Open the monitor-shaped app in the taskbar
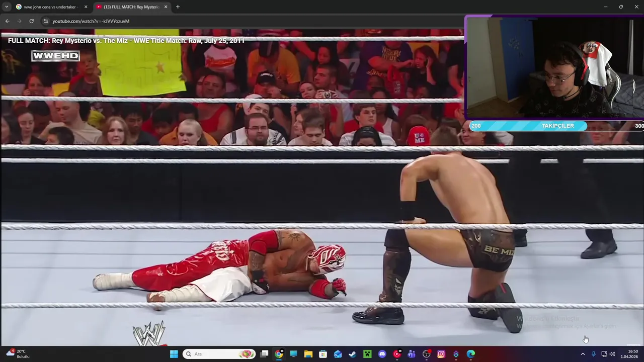The height and width of the screenshot is (362, 644). tap(293, 354)
